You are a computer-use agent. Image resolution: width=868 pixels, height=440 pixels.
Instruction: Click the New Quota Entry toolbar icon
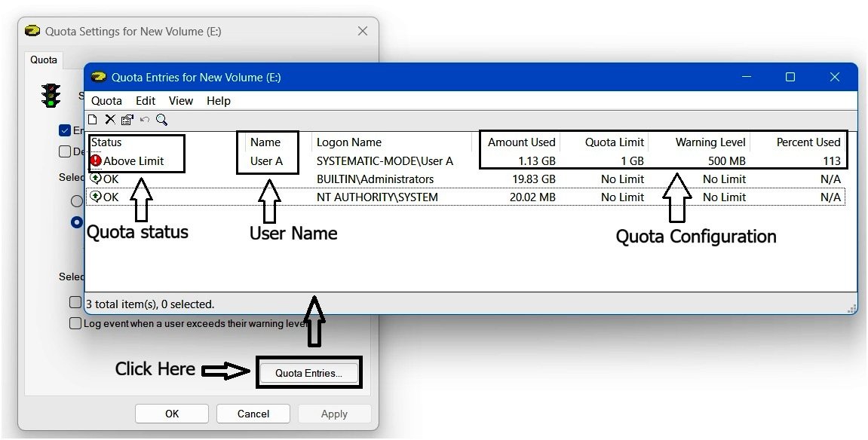[93, 119]
